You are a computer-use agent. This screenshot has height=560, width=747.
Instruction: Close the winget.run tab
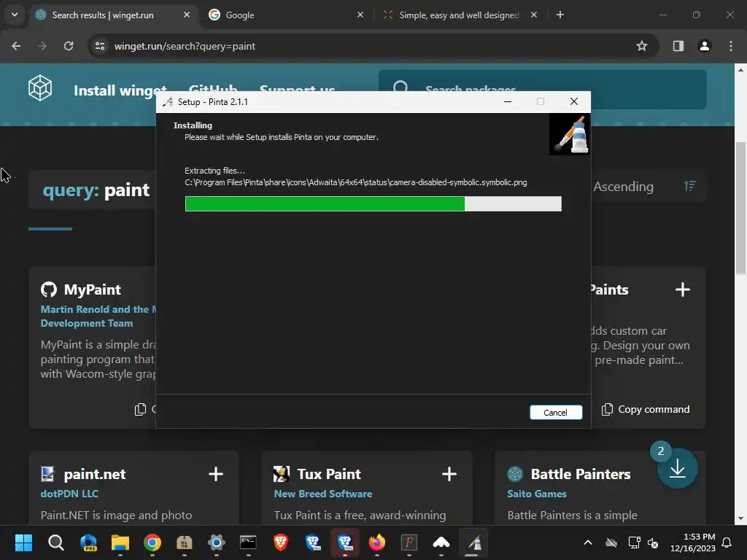coord(187,15)
